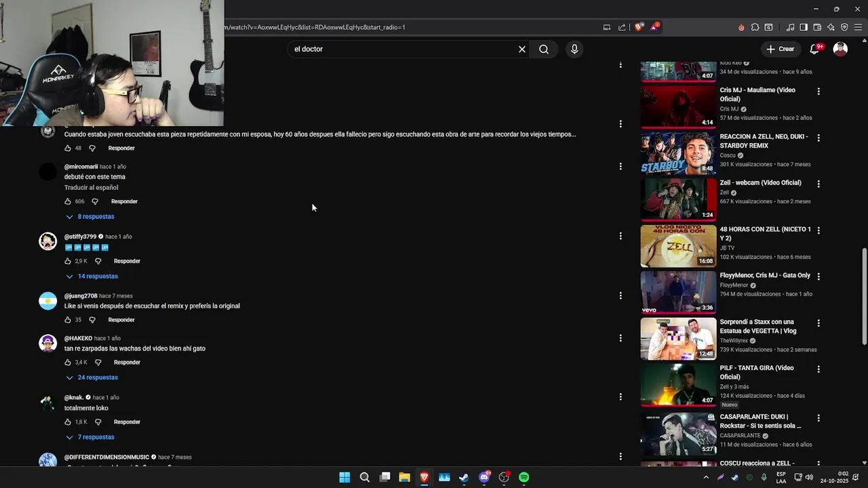Screen dimensions: 868x488
Task: Reply to @knak. with Responder
Action: coord(127,422)
